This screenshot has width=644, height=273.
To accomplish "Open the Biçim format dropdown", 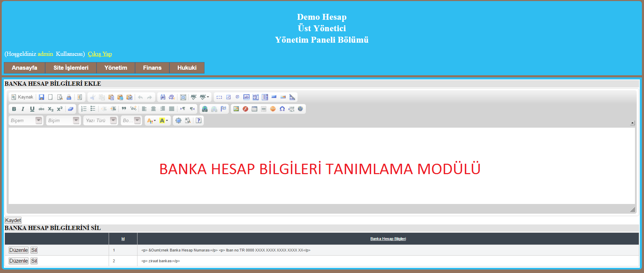I will pos(63,120).
